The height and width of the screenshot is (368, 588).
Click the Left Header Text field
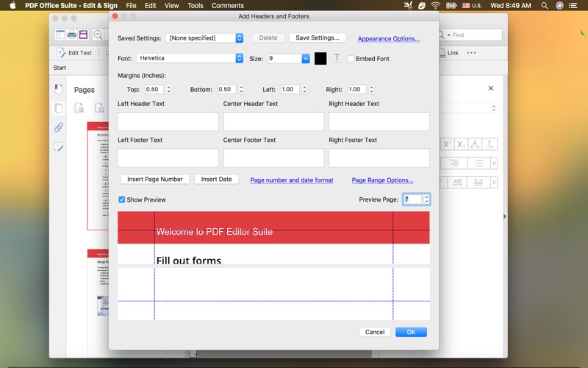pos(168,121)
